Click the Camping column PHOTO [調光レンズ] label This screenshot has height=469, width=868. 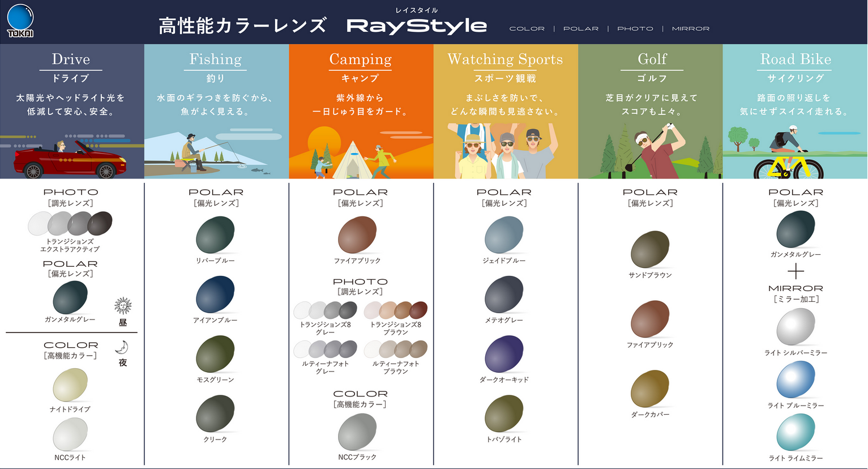click(x=360, y=286)
